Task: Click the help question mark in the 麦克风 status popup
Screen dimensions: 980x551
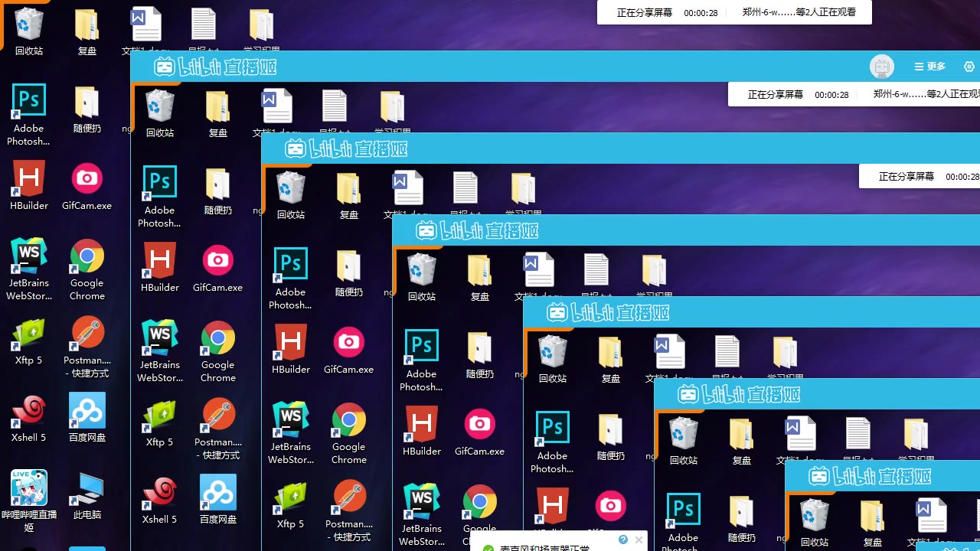Action: [623, 540]
